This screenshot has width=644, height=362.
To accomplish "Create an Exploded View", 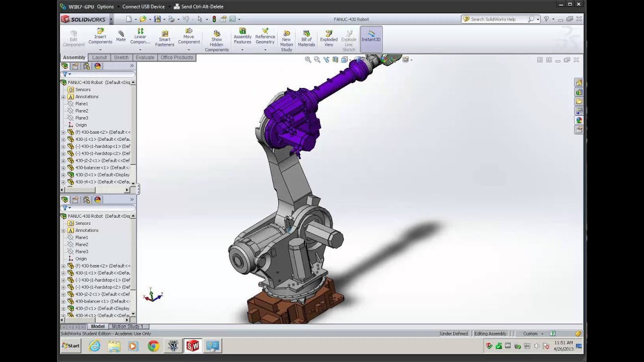I will (x=329, y=39).
